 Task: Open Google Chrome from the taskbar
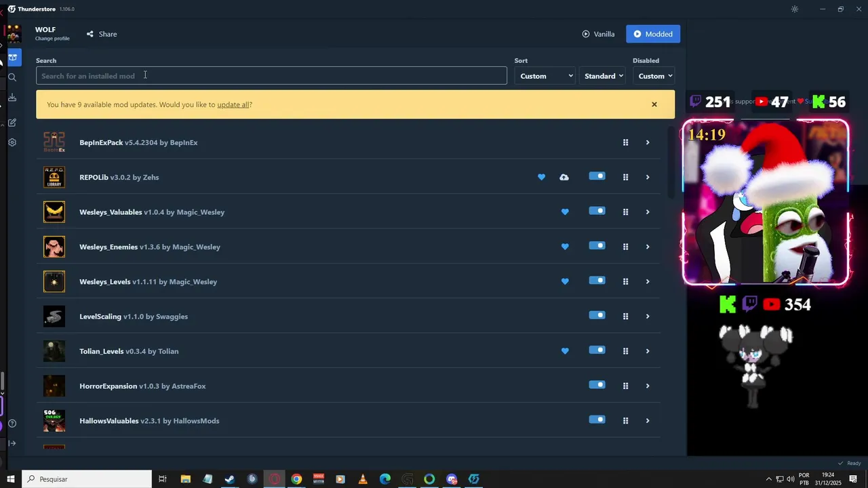(x=296, y=479)
